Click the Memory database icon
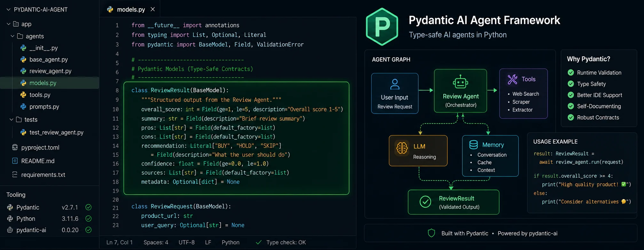 [474, 145]
